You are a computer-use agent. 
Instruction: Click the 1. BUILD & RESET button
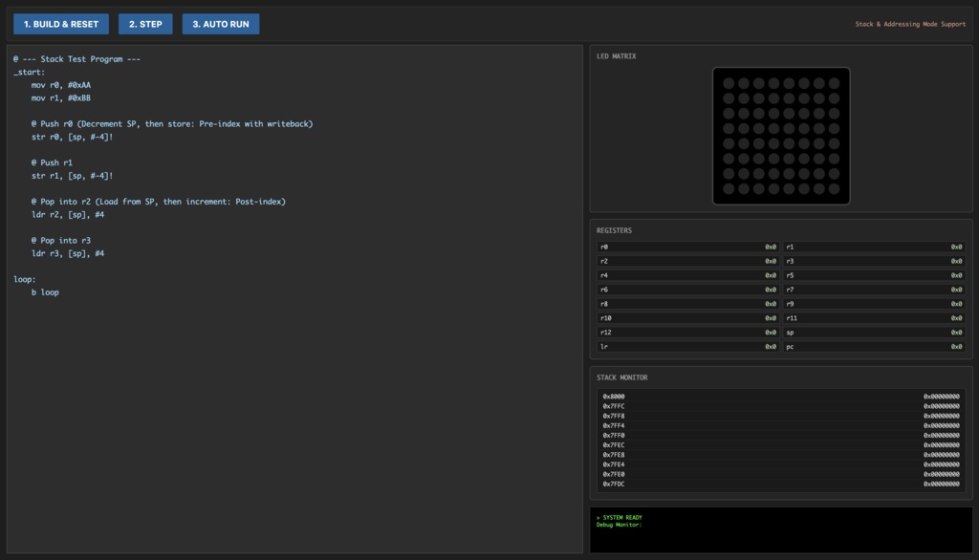[x=61, y=24]
